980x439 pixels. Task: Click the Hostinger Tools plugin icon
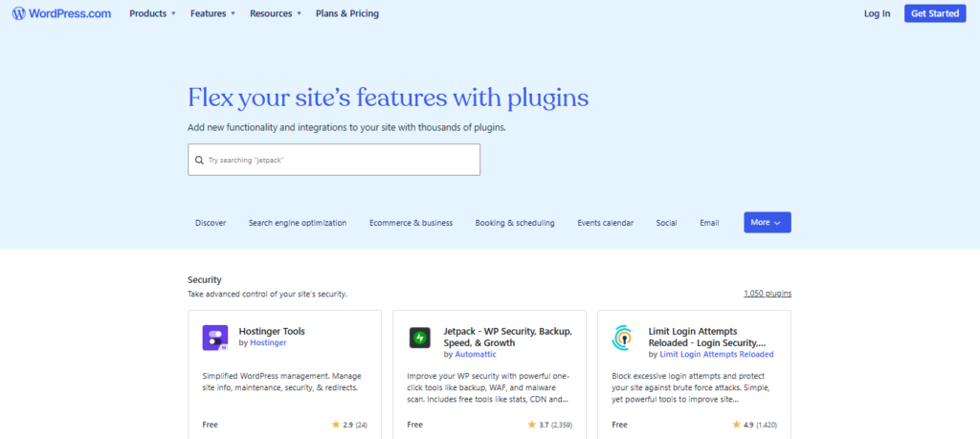click(x=215, y=337)
